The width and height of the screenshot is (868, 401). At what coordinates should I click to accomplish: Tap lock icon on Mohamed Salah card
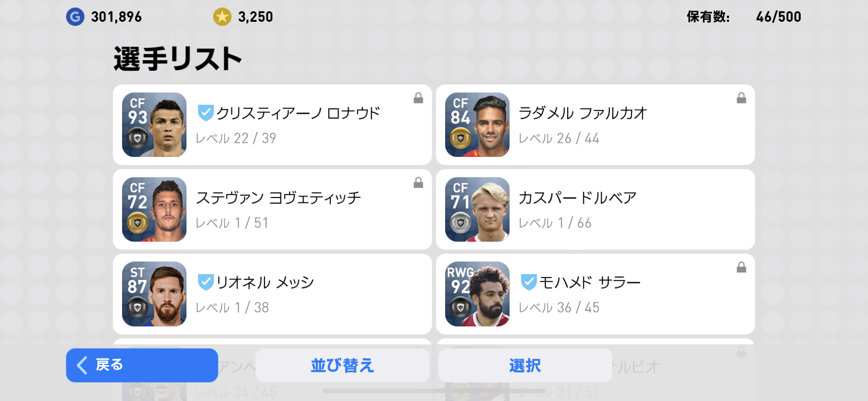pyautogui.click(x=741, y=267)
